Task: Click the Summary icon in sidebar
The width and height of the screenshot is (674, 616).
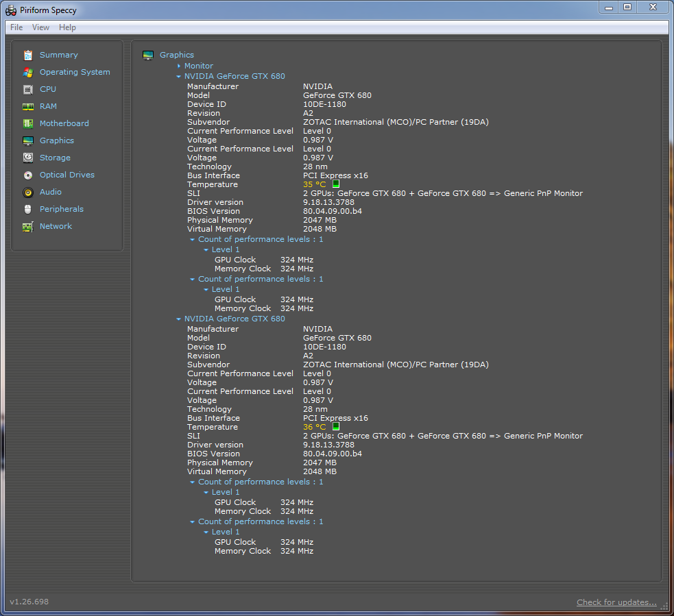Action: click(28, 55)
